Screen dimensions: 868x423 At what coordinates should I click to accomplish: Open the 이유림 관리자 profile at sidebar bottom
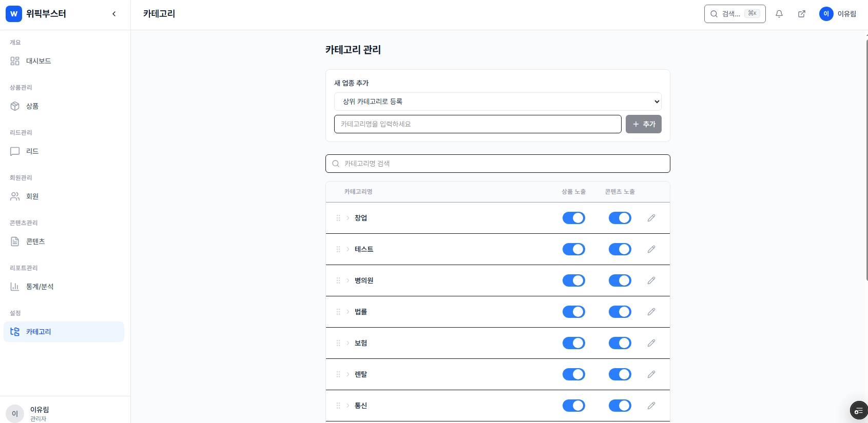[65, 413]
